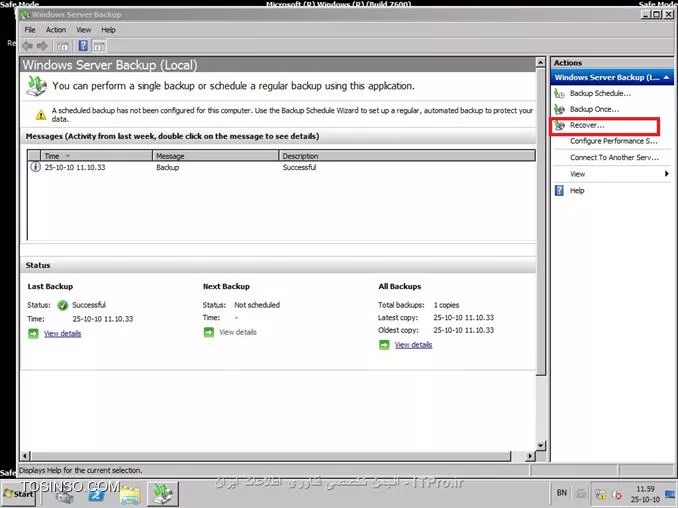The height and width of the screenshot is (508, 678).
Task: Open View details link under All Backups
Action: coord(413,345)
